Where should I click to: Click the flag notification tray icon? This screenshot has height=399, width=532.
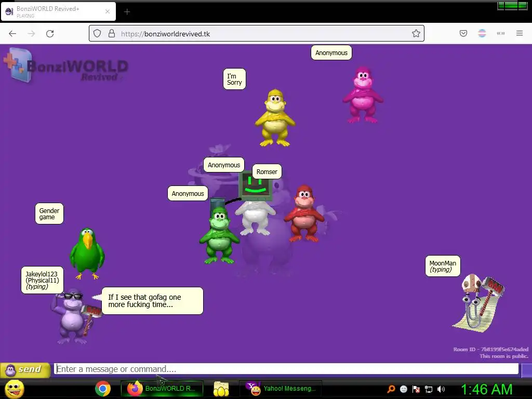[416, 389]
